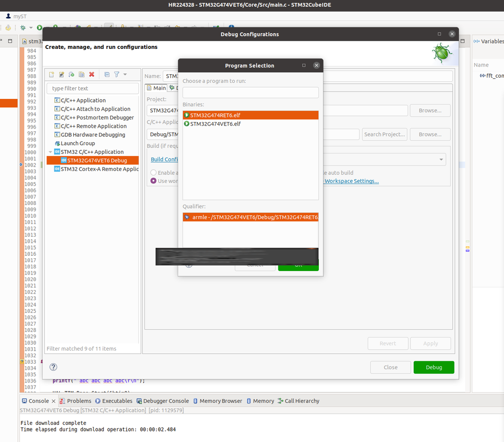Viewport: 504px width, 442px height.
Task: Open Variables view tab
Action: [x=488, y=41]
